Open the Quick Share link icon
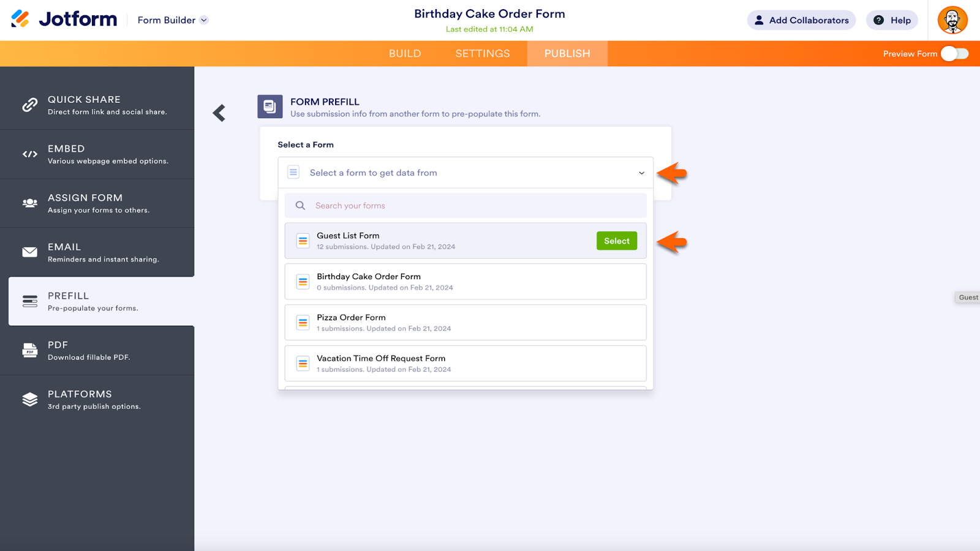Screen dimensions: 980x551 click(29, 105)
